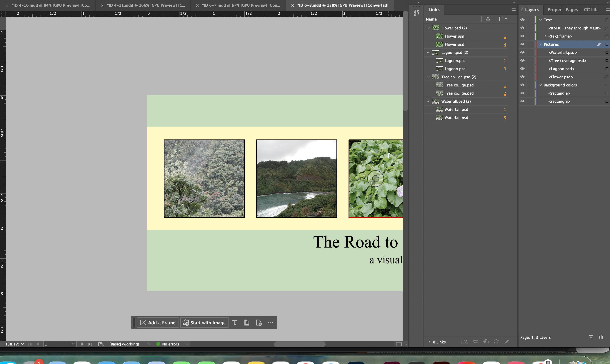Click the Add a Frame button
This screenshot has width=610, height=364.
point(158,323)
